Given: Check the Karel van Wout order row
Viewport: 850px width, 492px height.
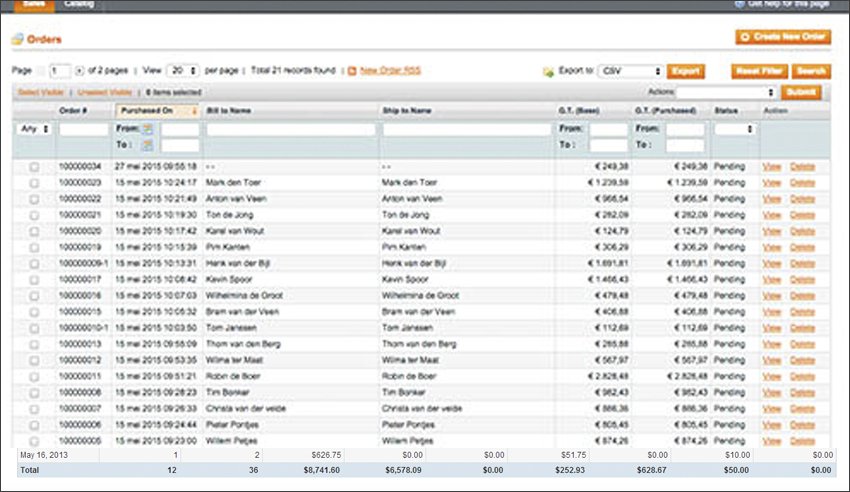Looking at the screenshot, I should (34, 231).
